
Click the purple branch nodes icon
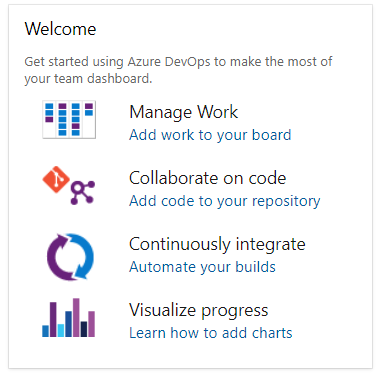point(83,192)
